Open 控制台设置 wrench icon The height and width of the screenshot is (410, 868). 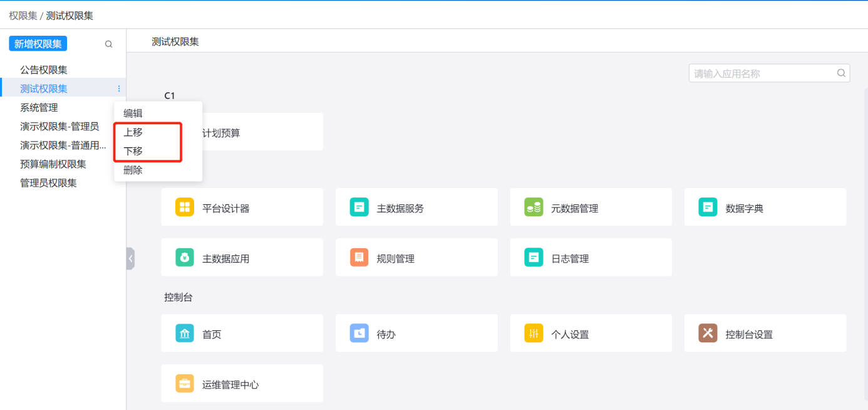pos(708,334)
